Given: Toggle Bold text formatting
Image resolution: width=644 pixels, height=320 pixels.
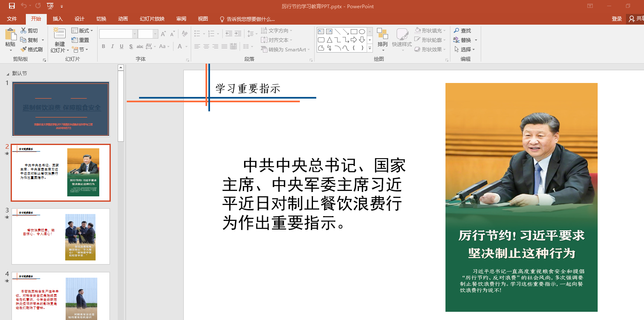Looking at the screenshot, I should 103,46.
